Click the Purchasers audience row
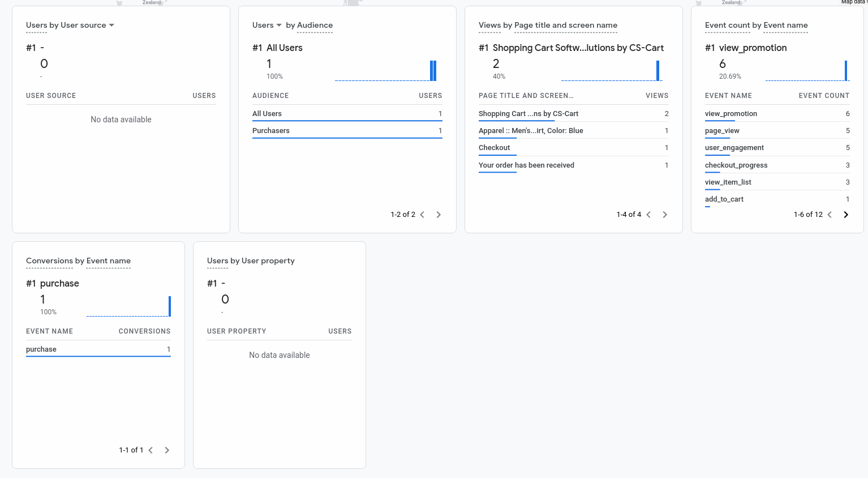This screenshot has width=868, height=478. [x=347, y=131]
